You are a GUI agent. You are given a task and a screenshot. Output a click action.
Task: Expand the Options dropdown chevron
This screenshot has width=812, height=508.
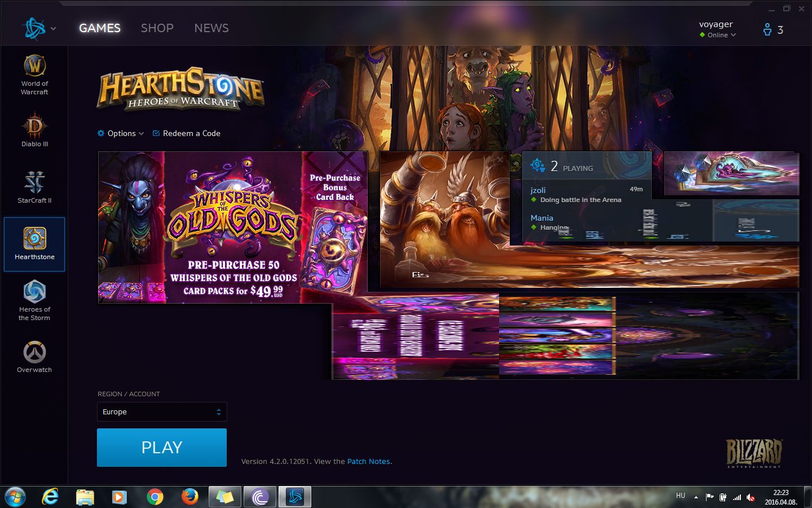pyautogui.click(x=141, y=134)
